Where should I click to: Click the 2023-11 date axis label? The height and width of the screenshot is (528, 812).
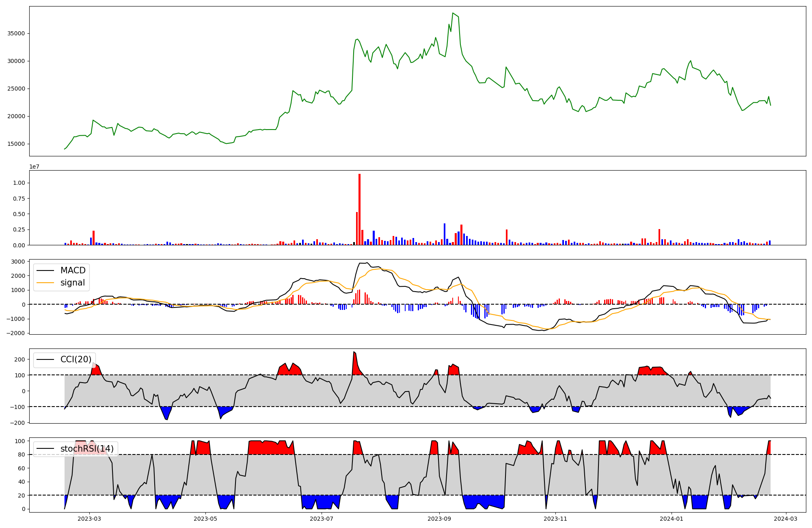[555, 519]
